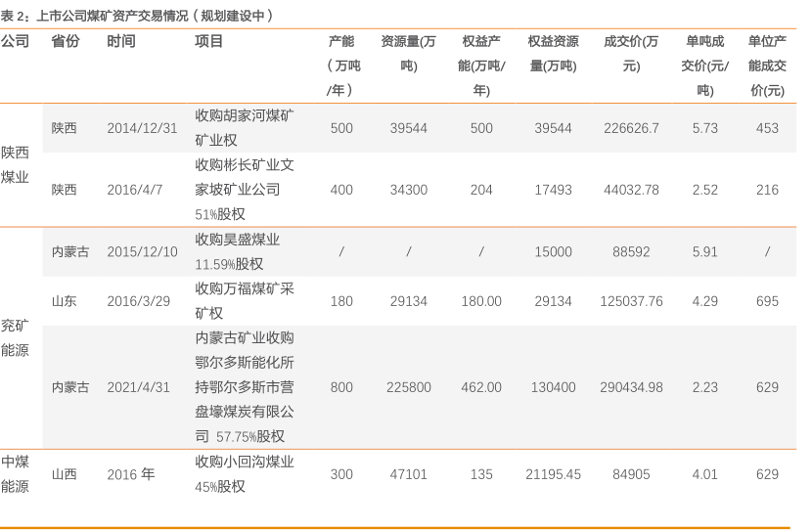Select the '陕西煤业' company cell

pyautogui.click(x=15, y=165)
